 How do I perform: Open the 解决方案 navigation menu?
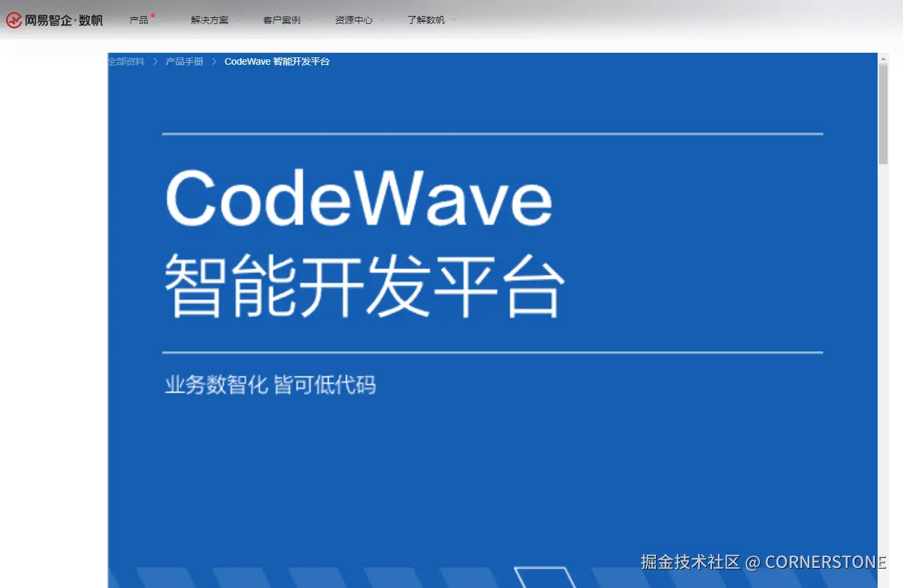click(x=210, y=20)
